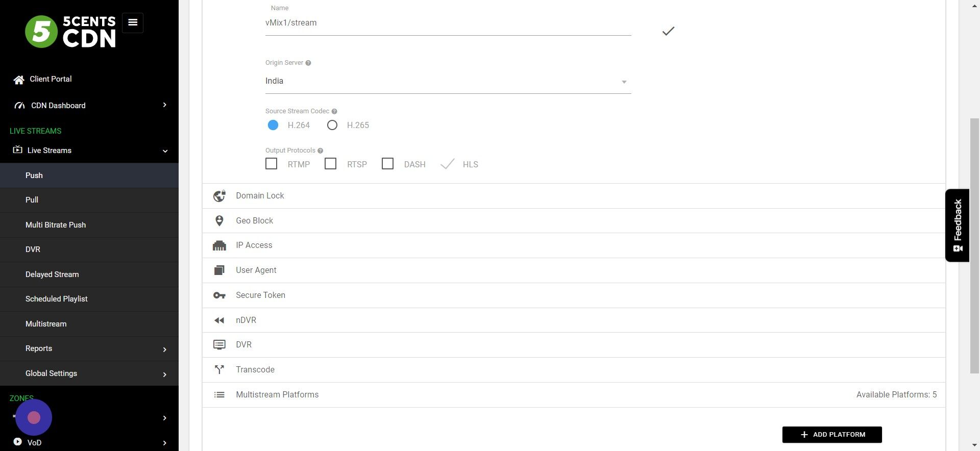Click scrollbar down arrow

974,445
